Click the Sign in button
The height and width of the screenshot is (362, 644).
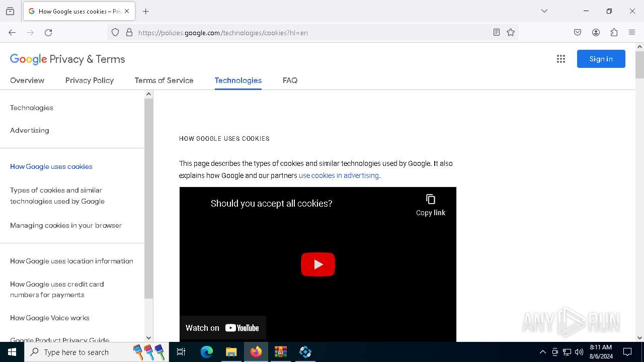(x=601, y=59)
